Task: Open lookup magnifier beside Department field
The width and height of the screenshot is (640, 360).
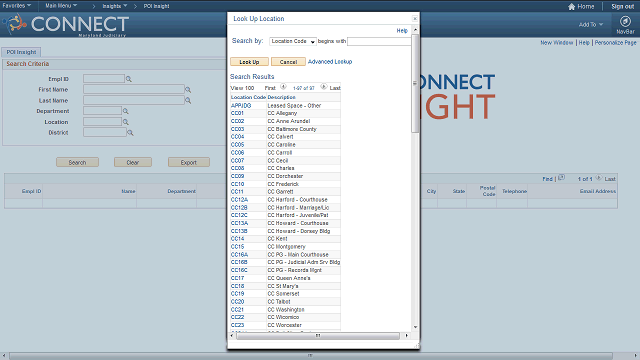Action: pos(126,111)
